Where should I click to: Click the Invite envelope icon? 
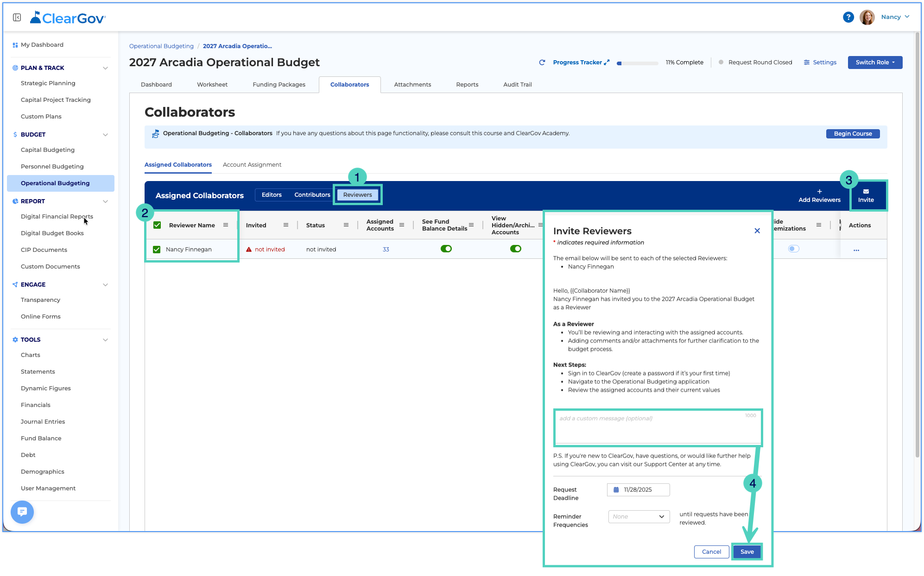coord(866,191)
